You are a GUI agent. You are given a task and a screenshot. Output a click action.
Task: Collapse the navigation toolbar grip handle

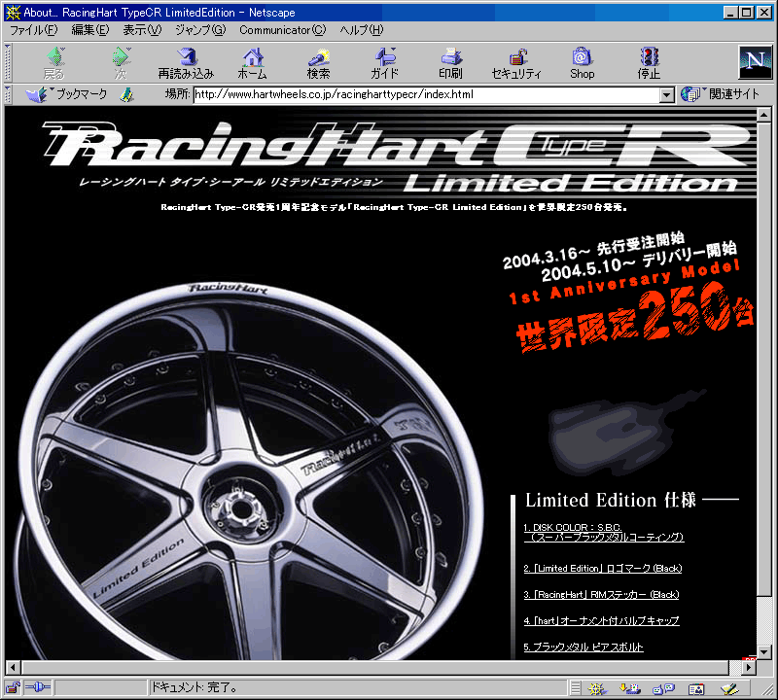coord(8,63)
